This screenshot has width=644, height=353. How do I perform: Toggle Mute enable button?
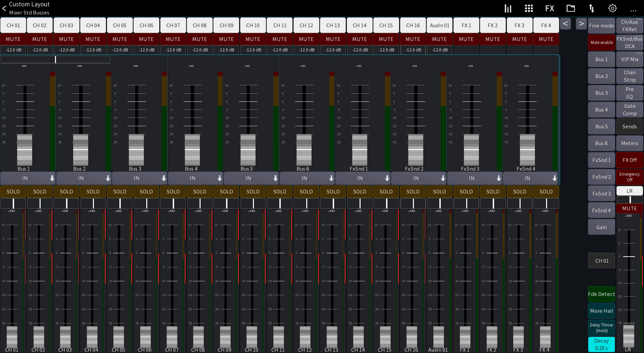(x=601, y=43)
